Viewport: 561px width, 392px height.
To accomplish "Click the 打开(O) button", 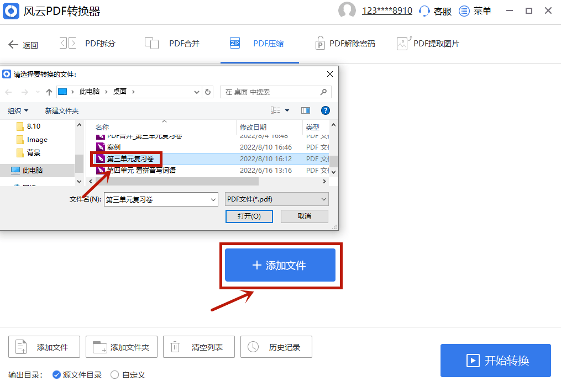I will tap(249, 216).
